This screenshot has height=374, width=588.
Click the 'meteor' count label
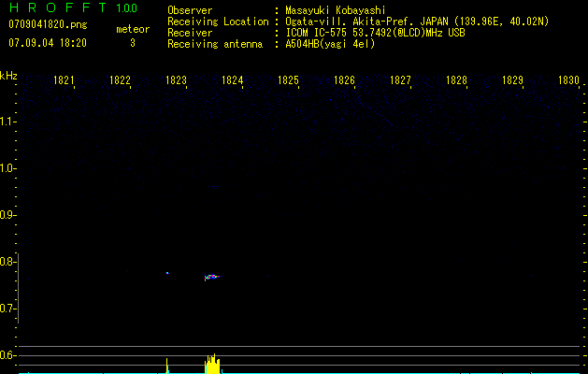point(133,29)
